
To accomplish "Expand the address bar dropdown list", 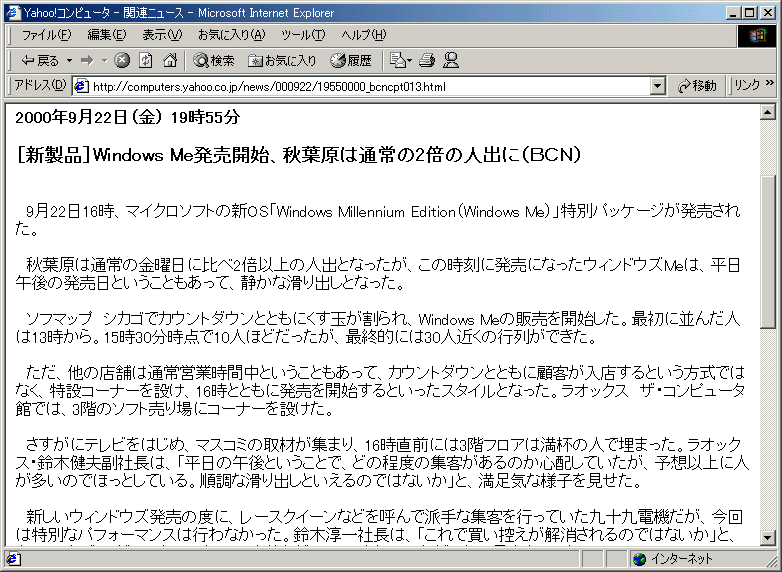I will (x=658, y=87).
